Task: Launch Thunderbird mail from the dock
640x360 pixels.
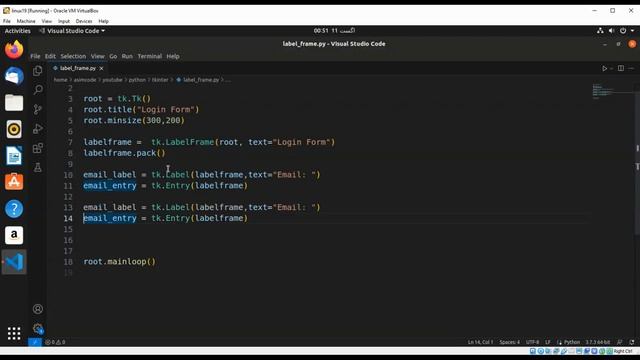Action: (14, 76)
